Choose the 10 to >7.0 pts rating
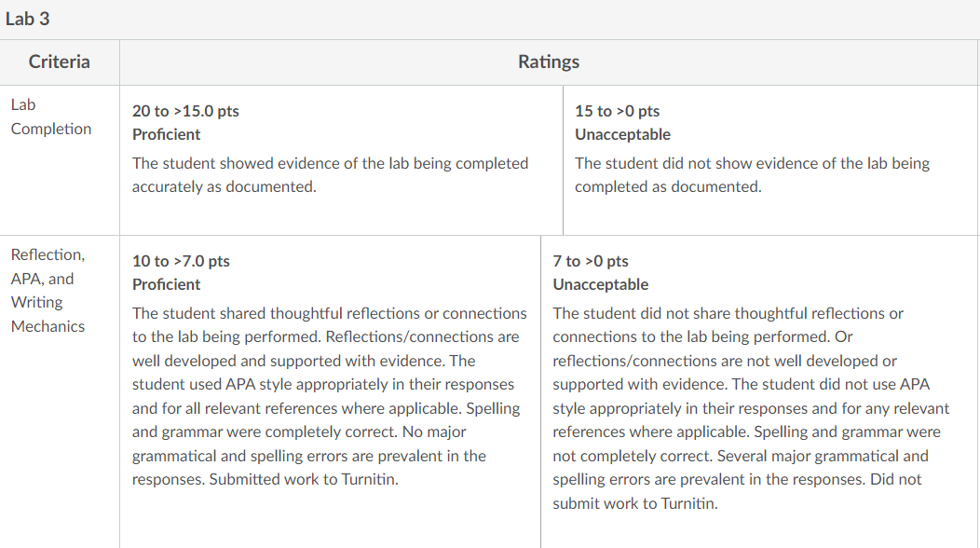 pos(181,261)
